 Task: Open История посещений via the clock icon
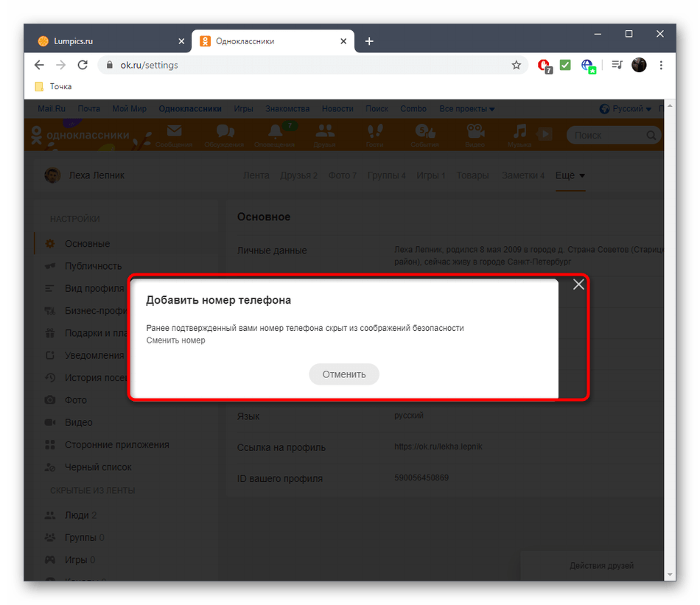point(49,377)
